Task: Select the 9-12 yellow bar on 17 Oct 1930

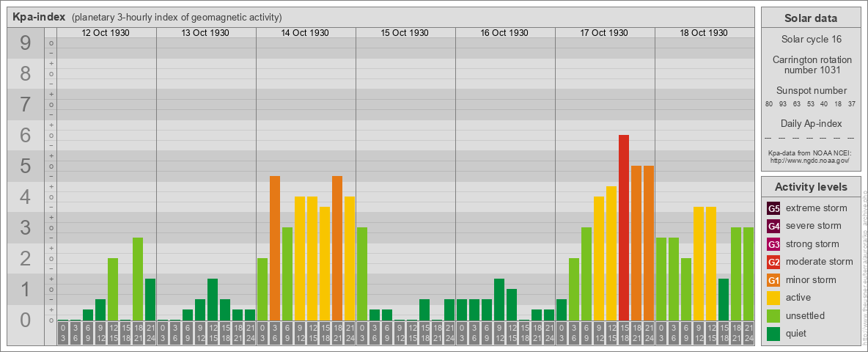Action: pyautogui.click(x=599, y=258)
